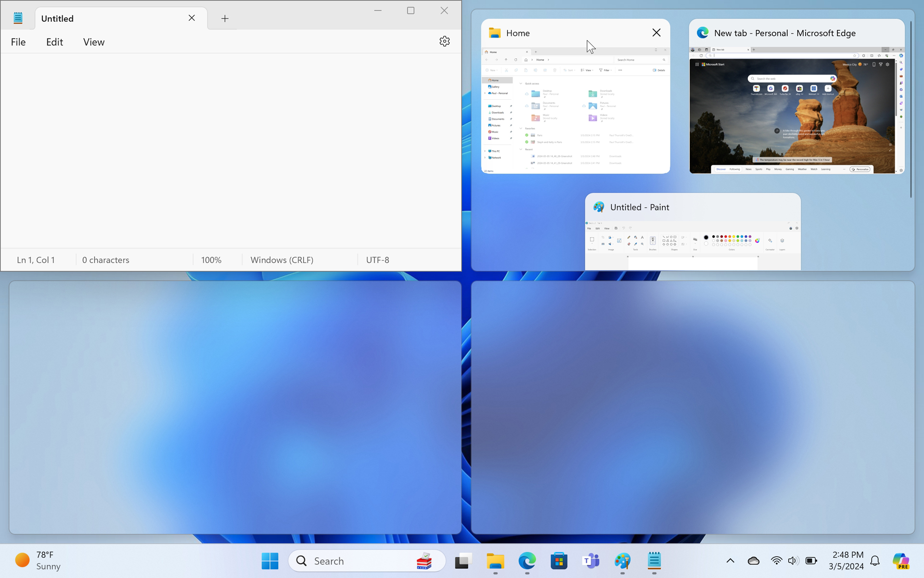Open Paint icon on the taskbar
This screenshot has height=578, width=924.
(x=622, y=561)
